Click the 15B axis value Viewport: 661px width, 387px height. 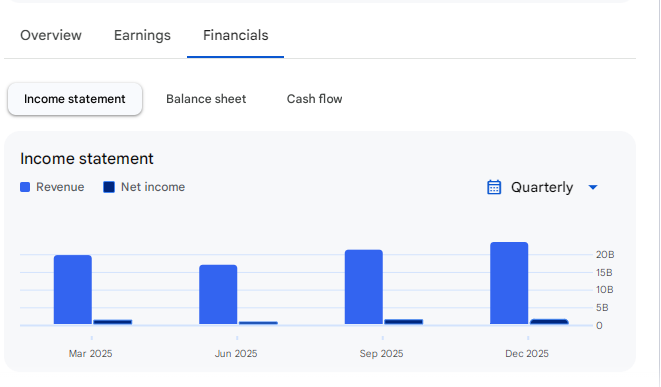click(x=604, y=273)
